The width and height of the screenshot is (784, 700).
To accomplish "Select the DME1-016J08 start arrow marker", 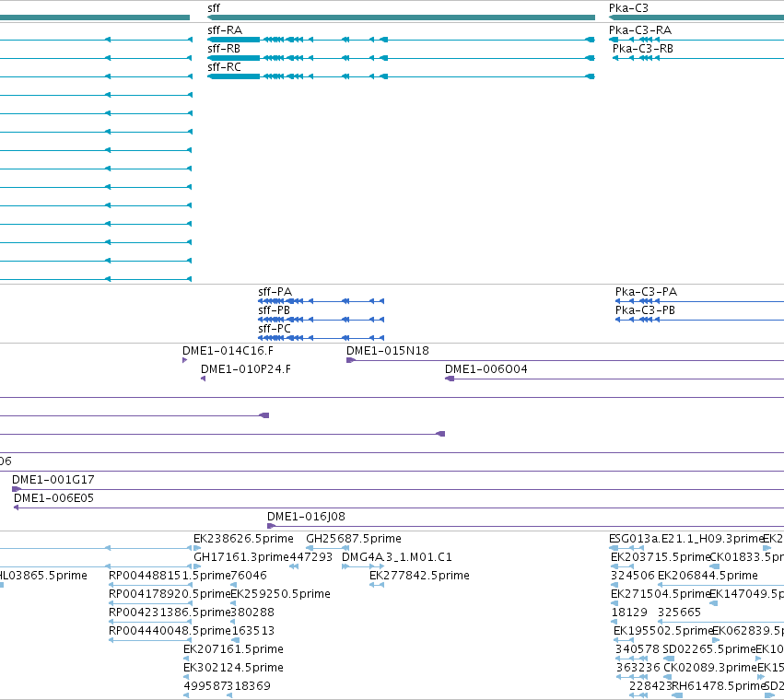I will tap(271, 526).
